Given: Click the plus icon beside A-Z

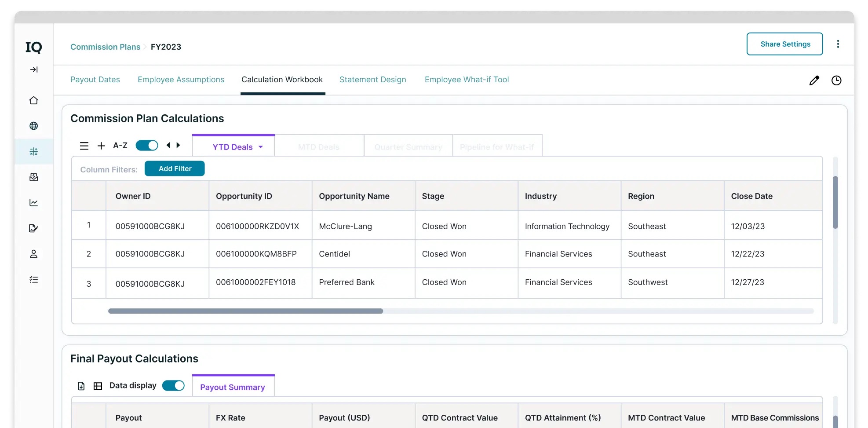Looking at the screenshot, I should pos(101,146).
